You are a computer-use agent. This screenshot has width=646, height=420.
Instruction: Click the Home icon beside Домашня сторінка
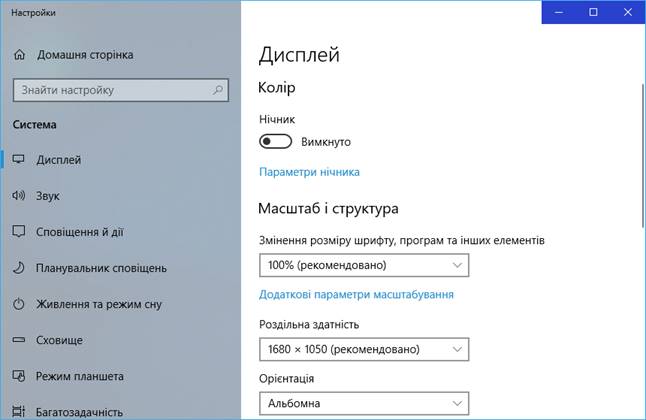coord(19,54)
